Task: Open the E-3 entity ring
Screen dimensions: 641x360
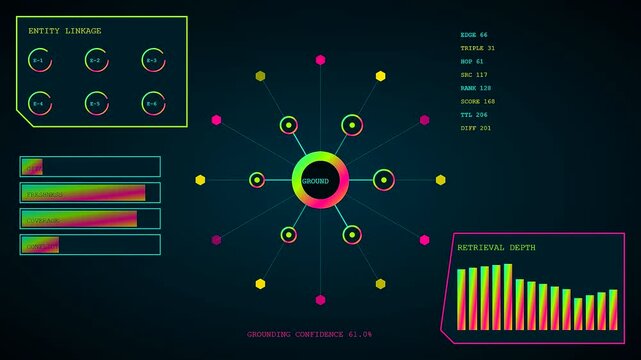Action: 154,60
